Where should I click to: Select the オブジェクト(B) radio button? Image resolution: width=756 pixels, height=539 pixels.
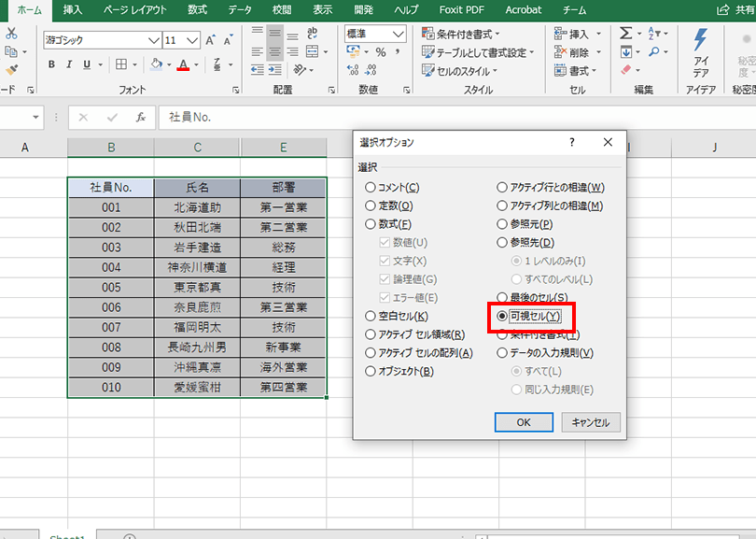click(x=370, y=371)
